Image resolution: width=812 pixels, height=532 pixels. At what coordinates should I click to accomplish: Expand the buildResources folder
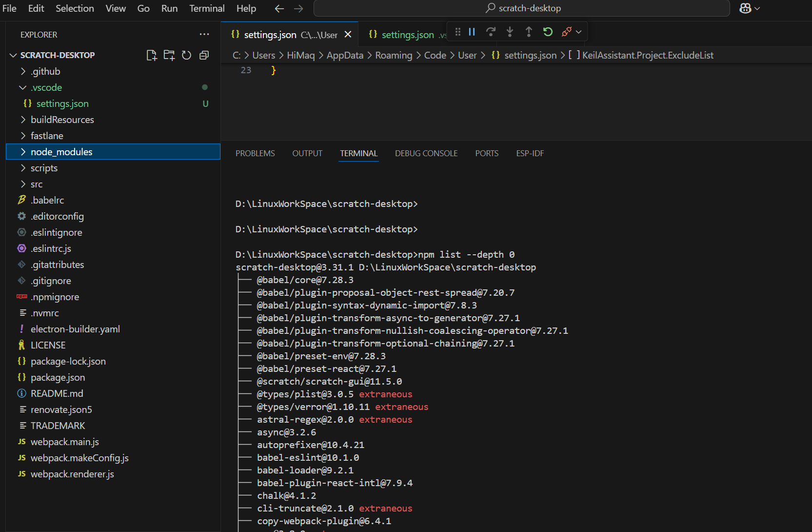113,120
